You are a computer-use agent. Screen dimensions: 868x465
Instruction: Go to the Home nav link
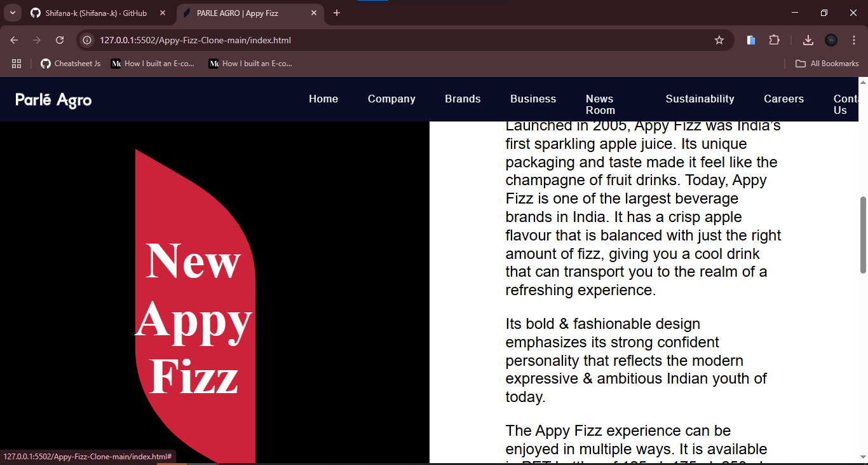[323, 99]
